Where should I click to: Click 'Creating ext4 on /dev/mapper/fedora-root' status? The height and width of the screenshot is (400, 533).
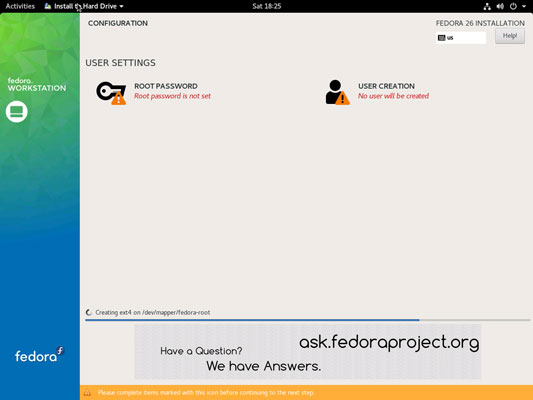(153, 312)
